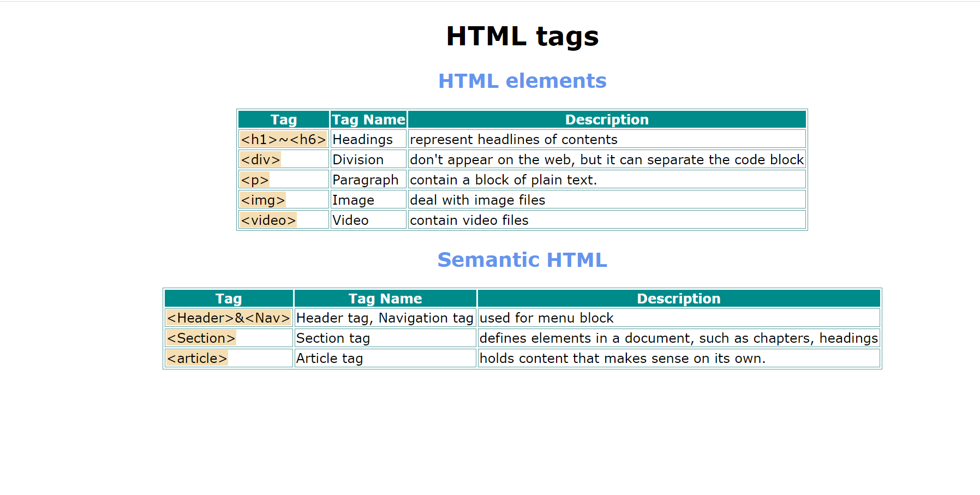Click the 'Tag' header in Semantic HTML table

point(229,299)
